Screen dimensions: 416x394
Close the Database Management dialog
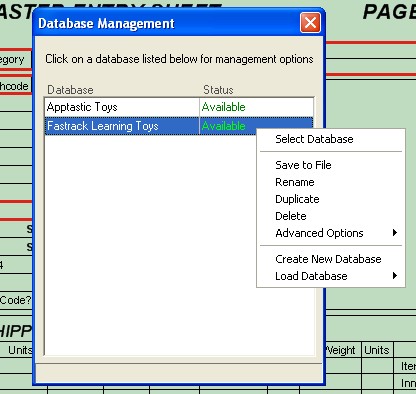[x=310, y=23]
